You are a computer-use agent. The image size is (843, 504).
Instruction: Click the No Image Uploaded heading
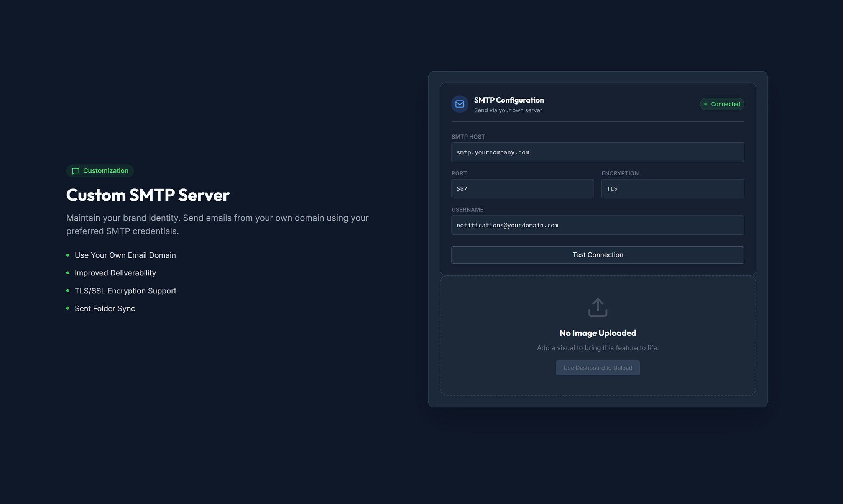(x=598, y=333)
